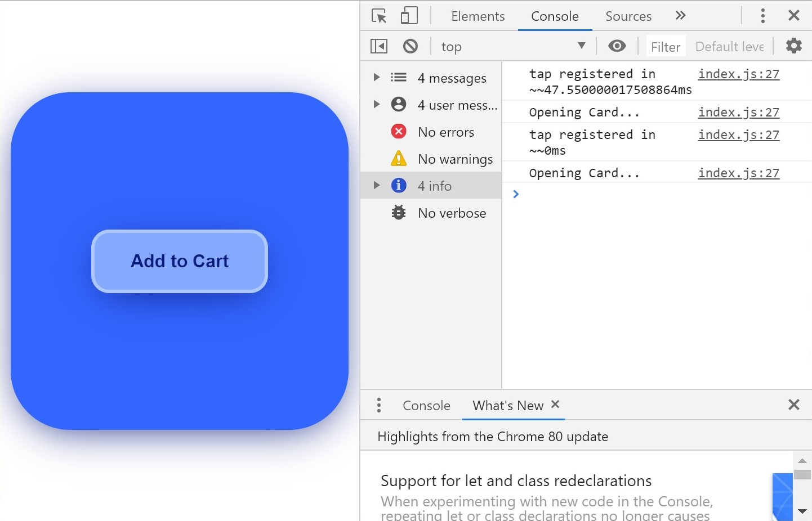Select the 4 messages list icon
The height and width of the screenshot is (521, 812).
399,78
